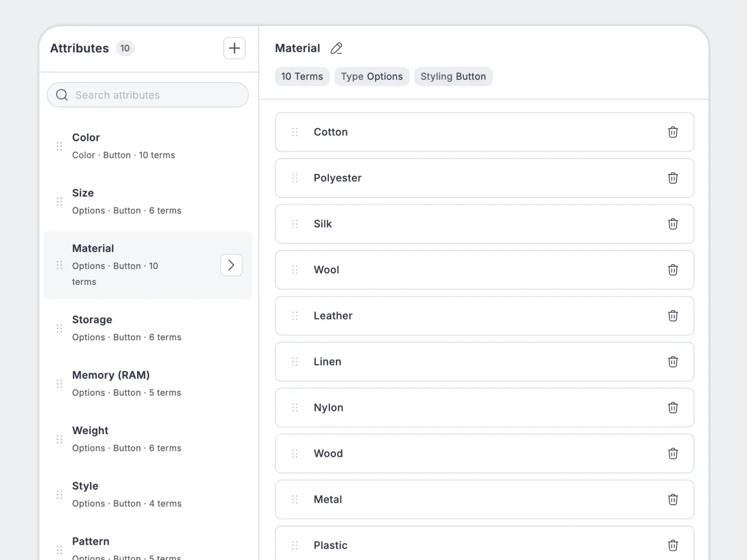
Task: Remove the Silk term via its trash icon
Action: coord(673,224)
